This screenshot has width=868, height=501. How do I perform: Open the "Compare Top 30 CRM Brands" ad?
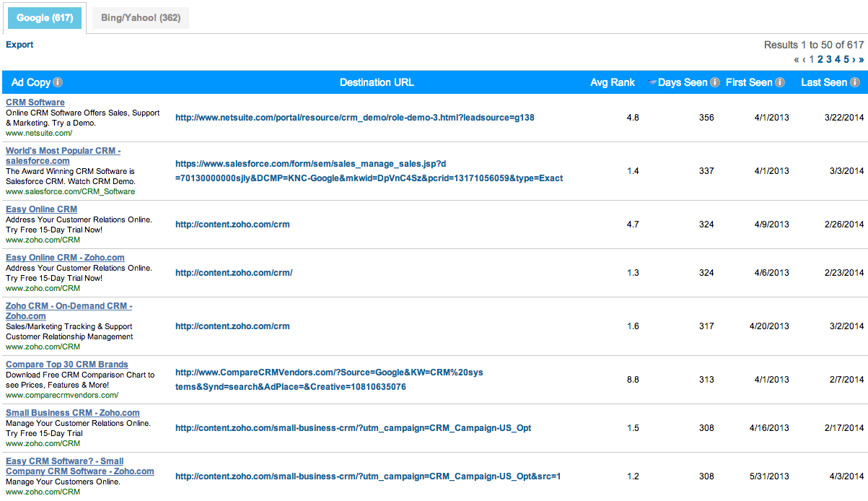pyautogui.click(x=67, y=365)
